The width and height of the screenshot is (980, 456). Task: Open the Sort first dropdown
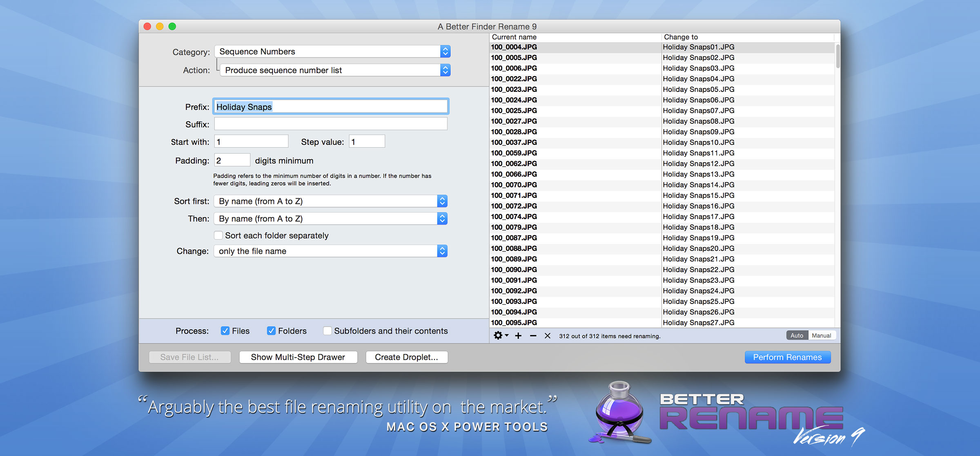tap(331, 201)
